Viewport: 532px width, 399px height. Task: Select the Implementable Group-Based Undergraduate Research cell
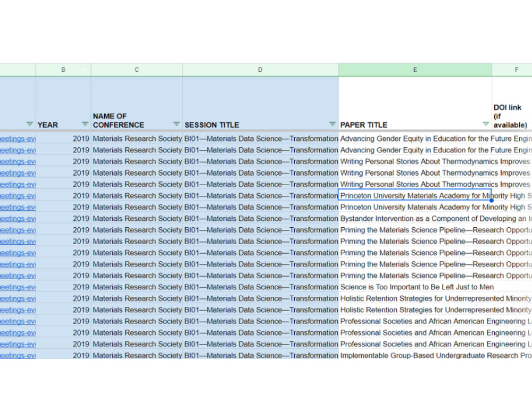coord(415,355)
